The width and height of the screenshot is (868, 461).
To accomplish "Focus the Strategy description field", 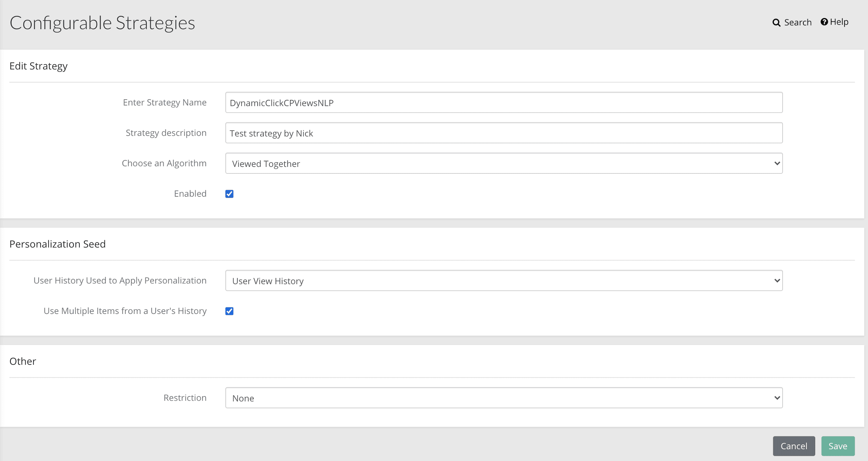I will click(x=504, y=133).
